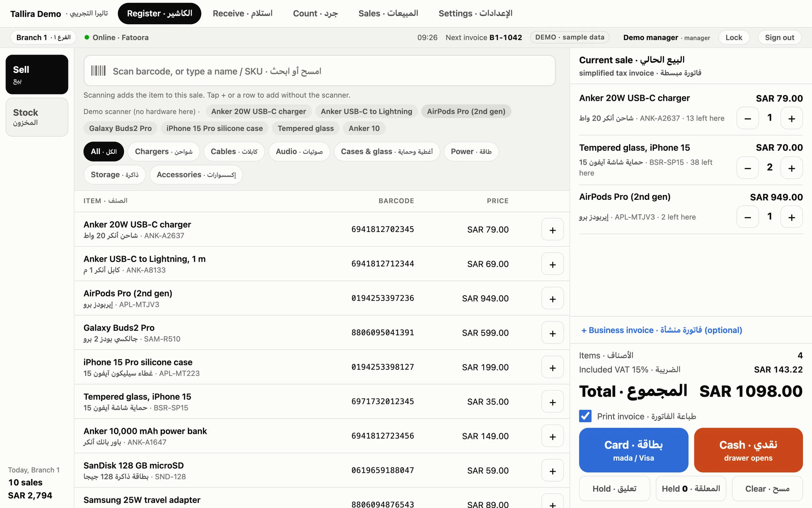Clear the current sale
812x508 pixels.
(767, 489)
